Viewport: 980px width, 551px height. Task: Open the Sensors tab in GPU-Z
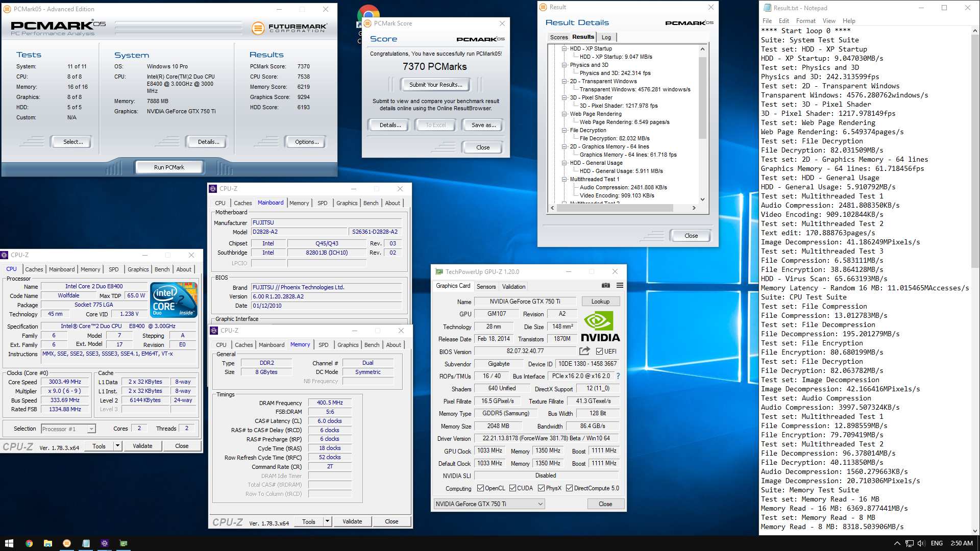tap(486, 287)
